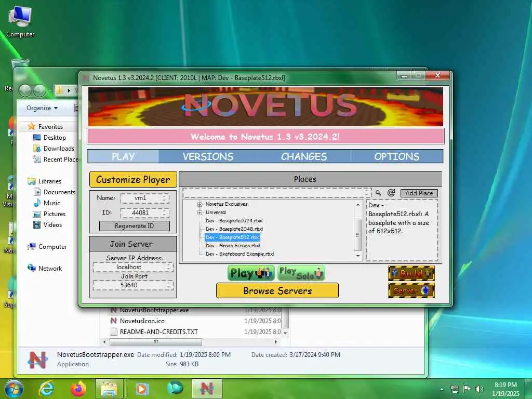Open Action Center flag tray icon
This screenshot has height=399, width=532.
[x=467, y=389]
